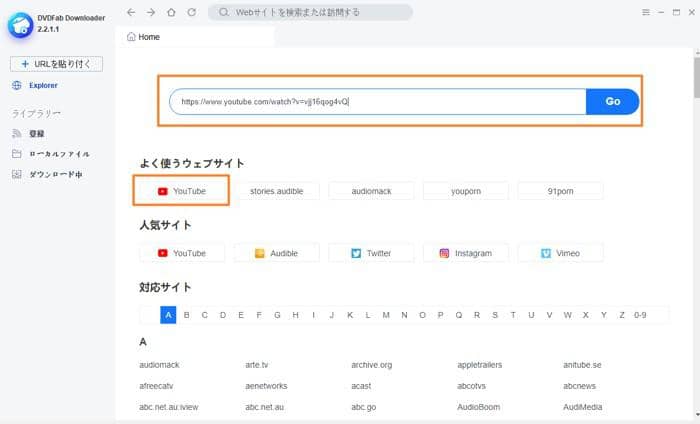700x424 pixels.
Task: Click the Explorer globe icon
Action: tap(17, 85)
